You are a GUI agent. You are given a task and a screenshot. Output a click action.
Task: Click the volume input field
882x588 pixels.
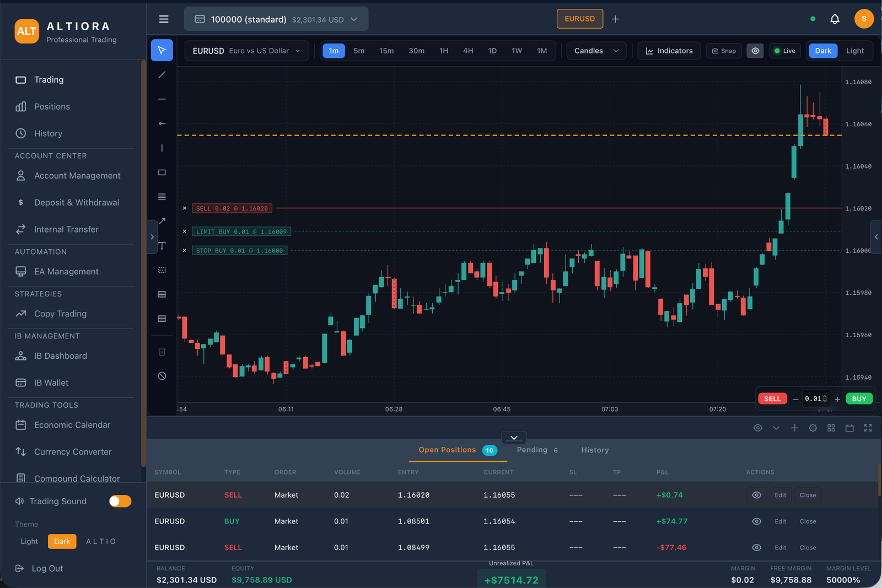click(x=816, y=398)
